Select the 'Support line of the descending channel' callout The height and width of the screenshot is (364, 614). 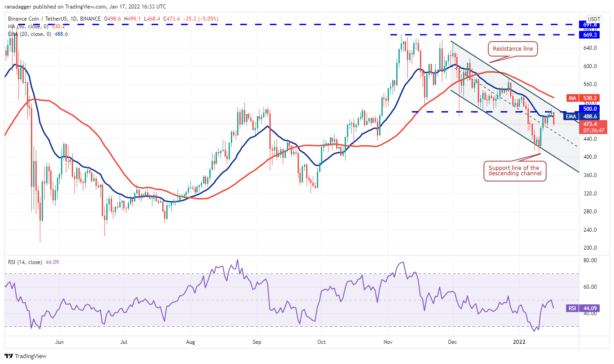coord(514,171)
